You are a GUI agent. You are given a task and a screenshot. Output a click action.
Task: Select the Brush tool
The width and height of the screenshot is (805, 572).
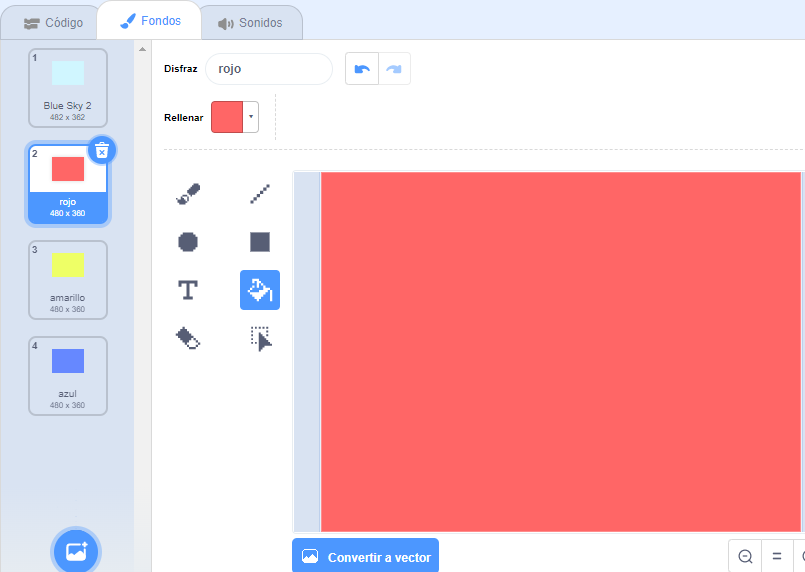(188, 193)
